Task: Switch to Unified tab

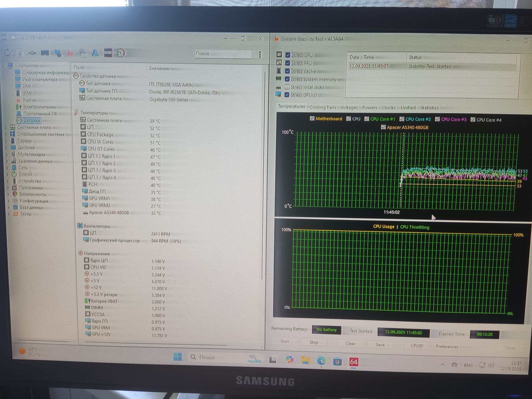Action: click(408, 107)
